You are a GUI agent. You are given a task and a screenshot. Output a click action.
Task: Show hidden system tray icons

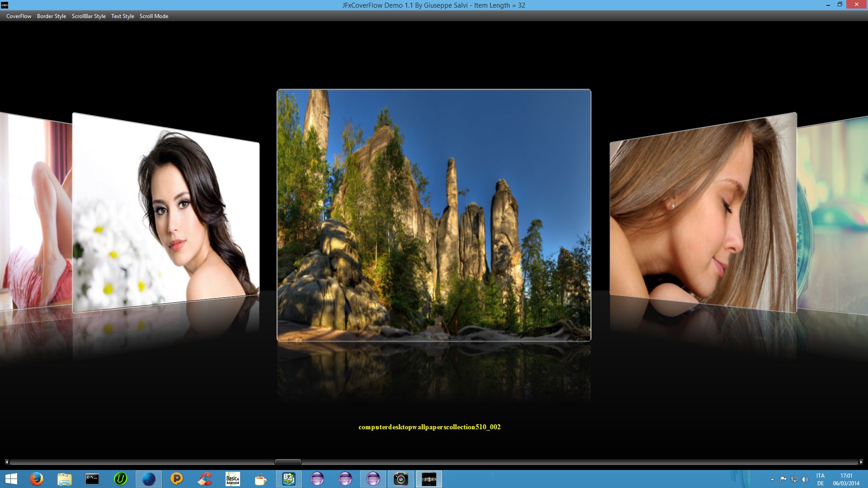[772, 479]
